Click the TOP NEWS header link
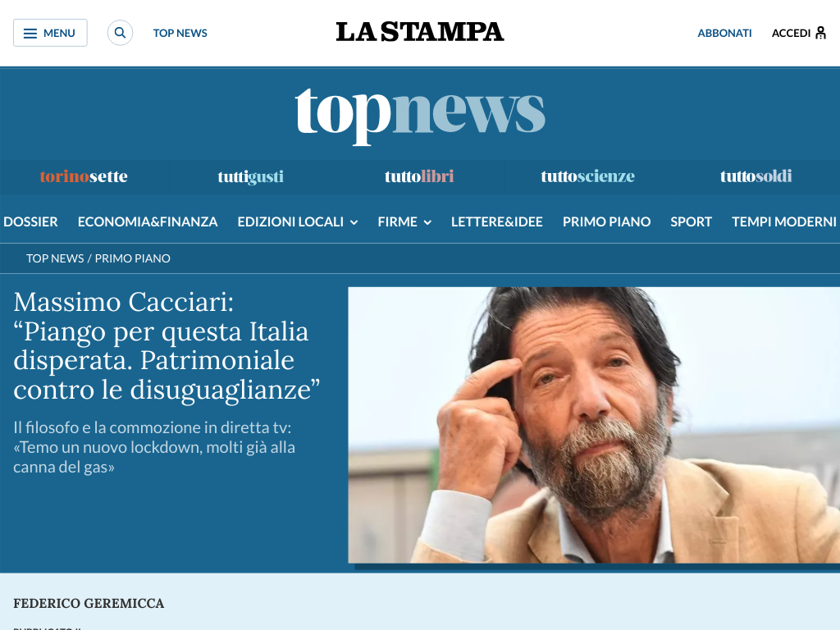 coord(180,33)
